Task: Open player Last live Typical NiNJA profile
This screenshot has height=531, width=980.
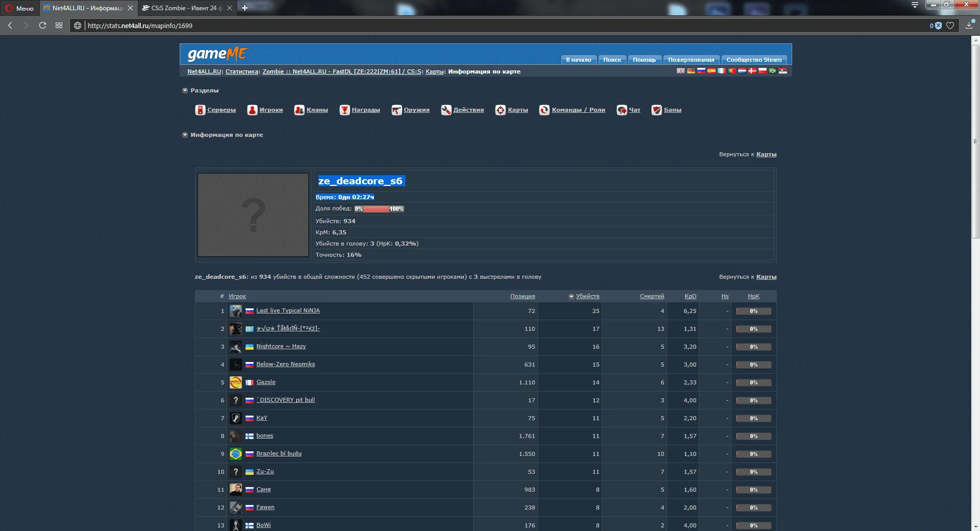Action: tap(288, 311)
